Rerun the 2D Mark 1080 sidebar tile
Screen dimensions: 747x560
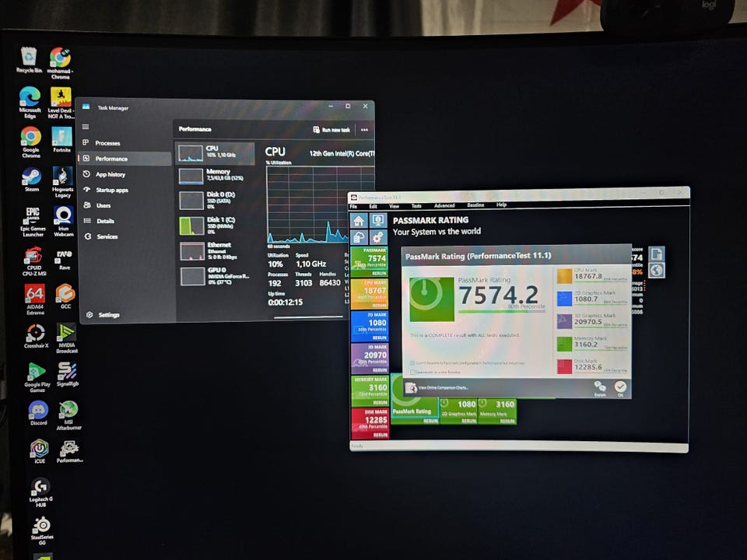[x=379, y=338]
